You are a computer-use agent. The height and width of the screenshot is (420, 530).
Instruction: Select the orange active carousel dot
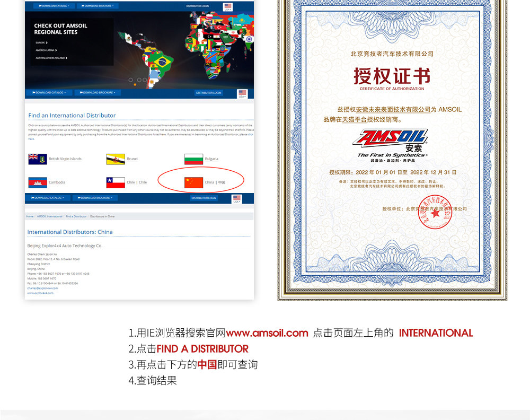click(135, 84)
